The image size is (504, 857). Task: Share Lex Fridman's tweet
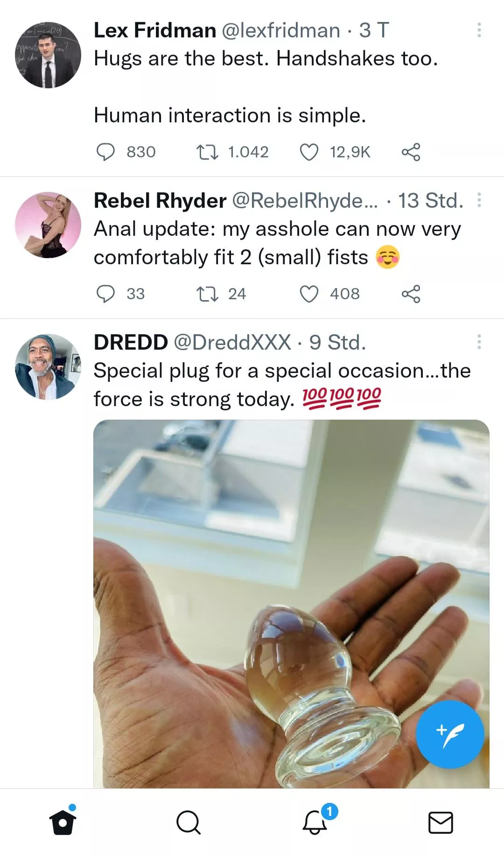(x=411, y=152)
